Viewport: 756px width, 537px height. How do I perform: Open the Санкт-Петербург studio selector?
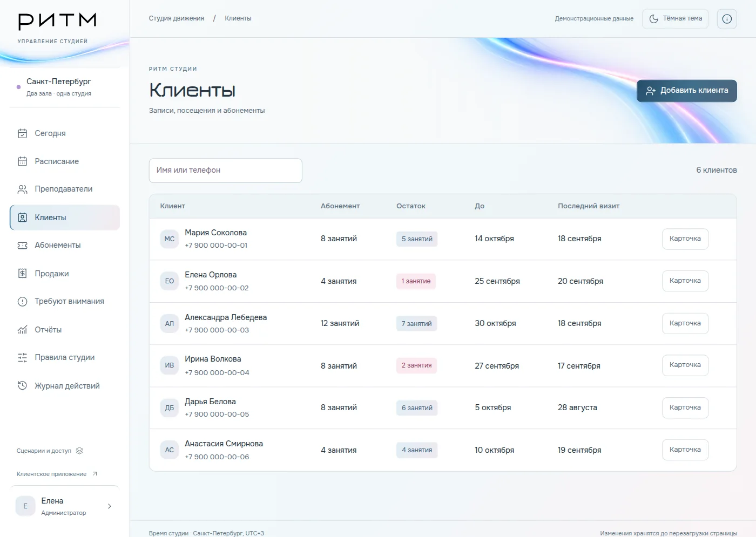tap(64, 87)
